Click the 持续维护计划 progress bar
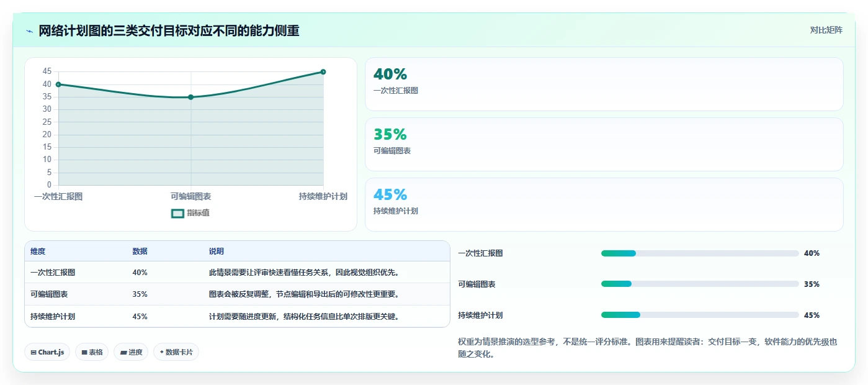Screen dimensions: 868x385 [x=700, y=315]
